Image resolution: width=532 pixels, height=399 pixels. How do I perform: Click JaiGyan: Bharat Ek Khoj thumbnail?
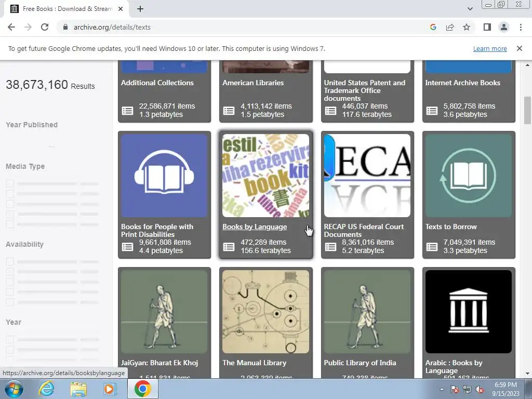[x=164, y=312]
